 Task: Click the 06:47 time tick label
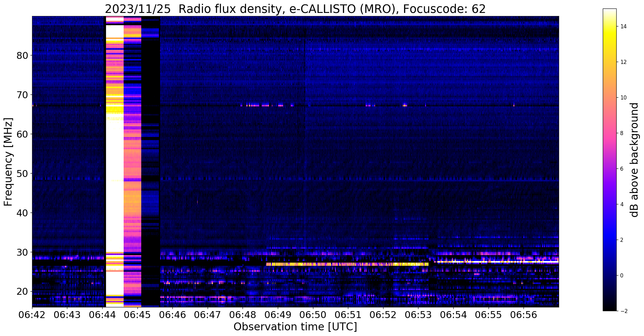(208, 315)
